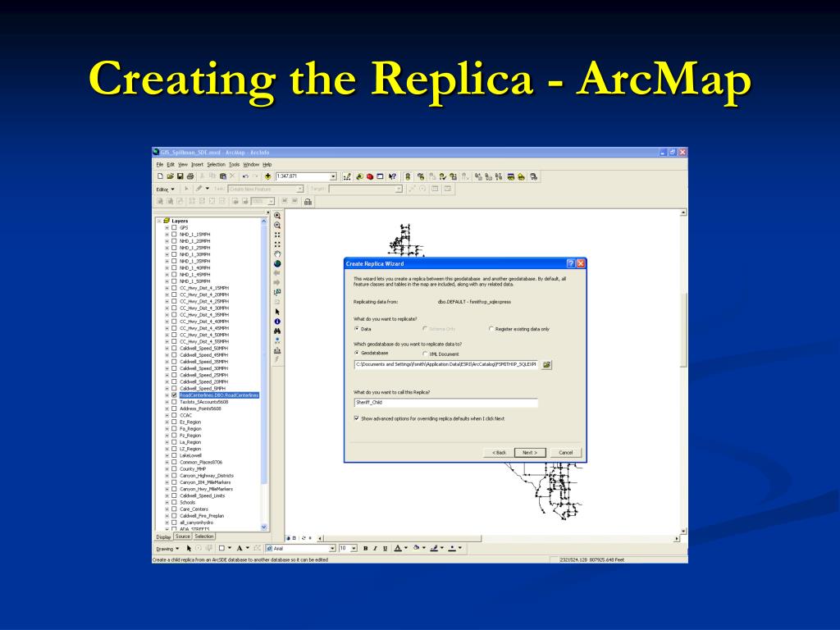840x630 pixels.
Task: Open the Drawing dropdown menu
Action: tap(167, 549)
